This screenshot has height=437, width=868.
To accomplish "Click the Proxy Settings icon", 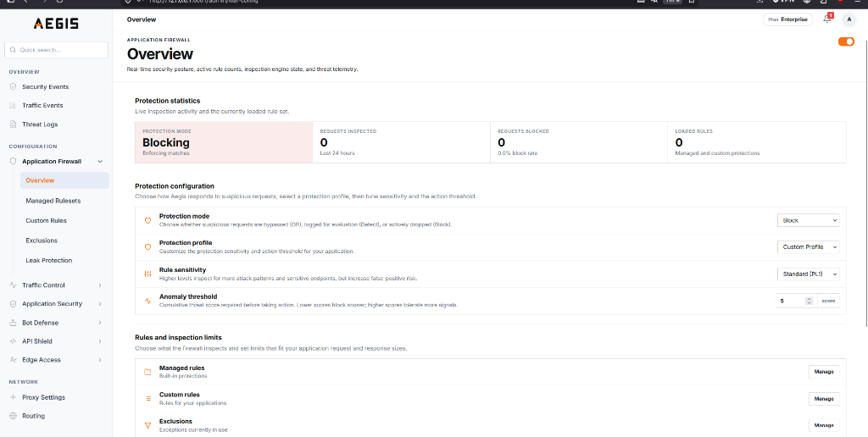I will click(14, 397).
